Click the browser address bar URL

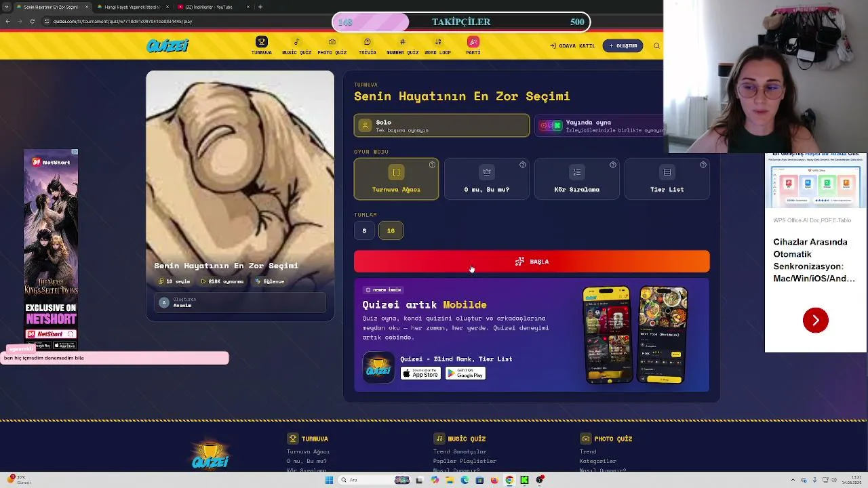pos(123,21)
